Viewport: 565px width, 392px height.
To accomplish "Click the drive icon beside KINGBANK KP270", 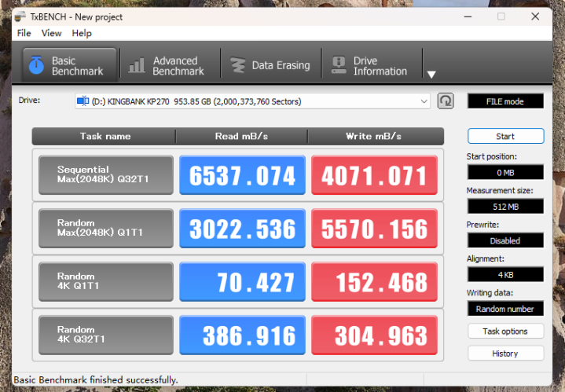I will 83,101.
